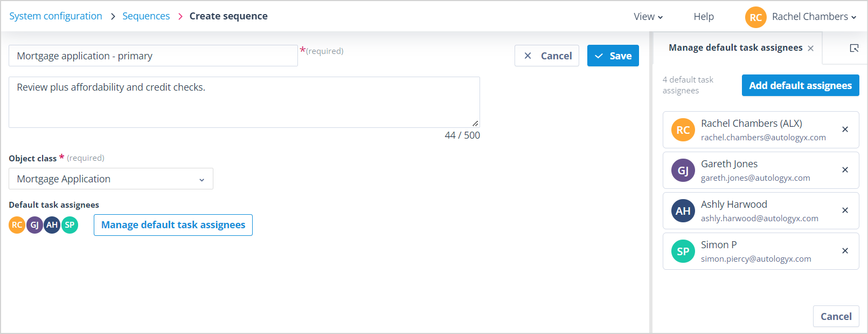Viewport: 868px width, 334px height.
Task: Click the side panel Cancel button
Action: (x=836, y=316)
